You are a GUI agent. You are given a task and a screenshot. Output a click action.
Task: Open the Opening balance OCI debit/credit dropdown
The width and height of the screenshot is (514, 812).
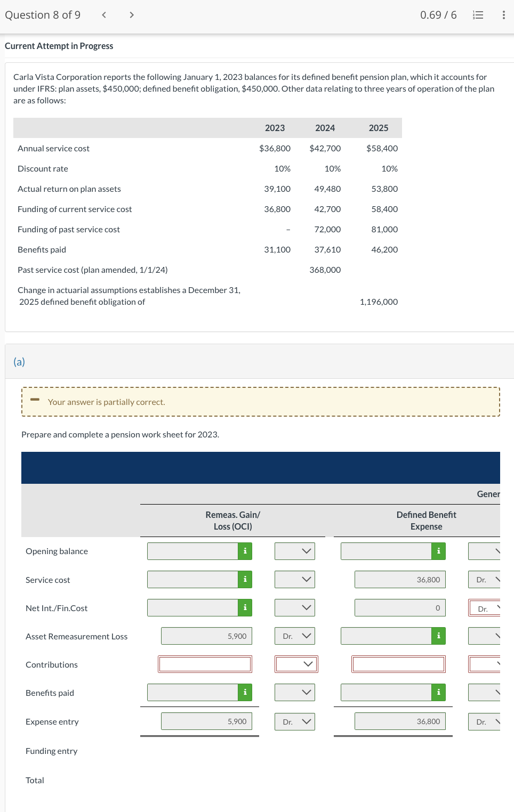coord(294,551)
